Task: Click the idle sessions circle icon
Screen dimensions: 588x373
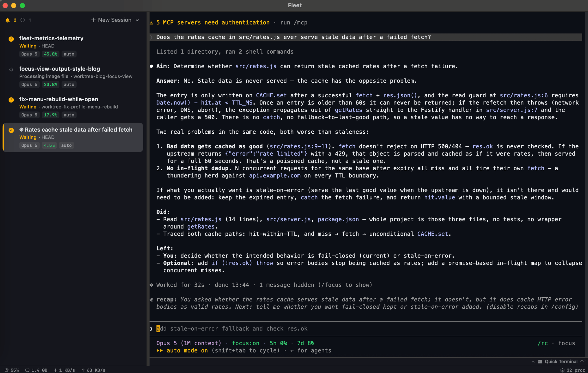Action: coord(23,20)
